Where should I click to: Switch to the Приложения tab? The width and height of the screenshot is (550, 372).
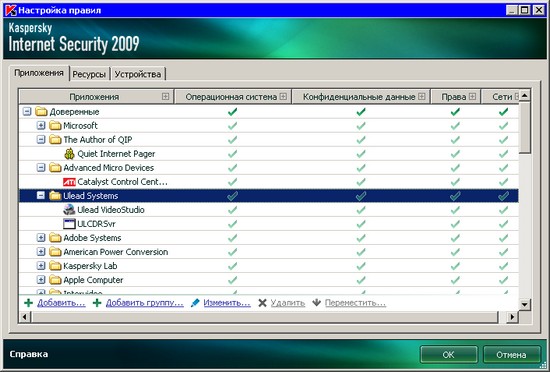(x=39, y=73)
